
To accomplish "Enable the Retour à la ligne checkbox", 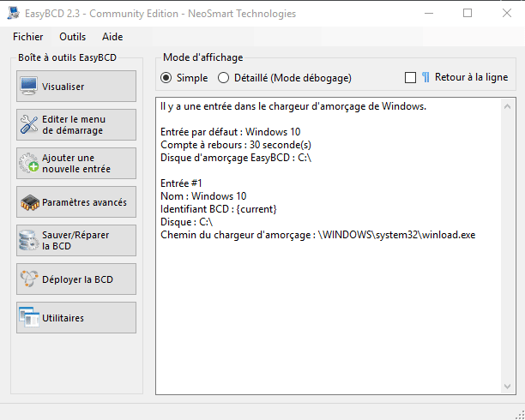I will point(411,78).
